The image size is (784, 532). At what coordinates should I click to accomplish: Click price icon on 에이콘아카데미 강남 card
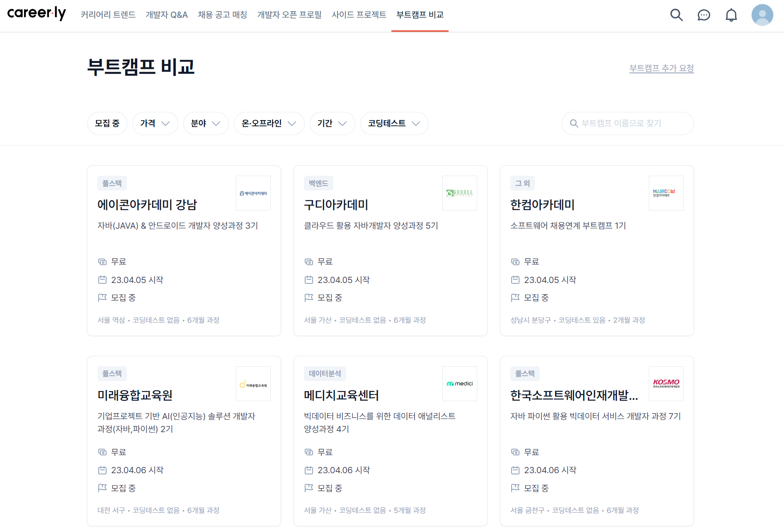102,262
